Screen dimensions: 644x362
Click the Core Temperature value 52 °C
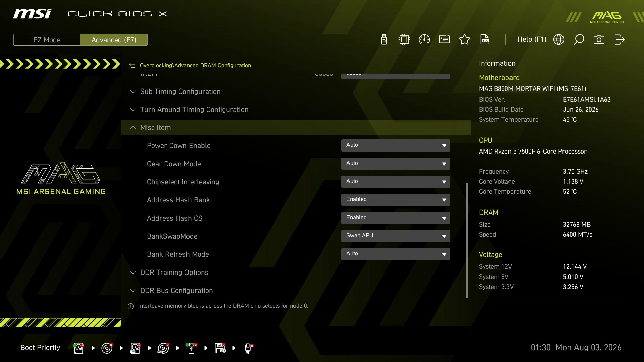click(x=570, y=192)
